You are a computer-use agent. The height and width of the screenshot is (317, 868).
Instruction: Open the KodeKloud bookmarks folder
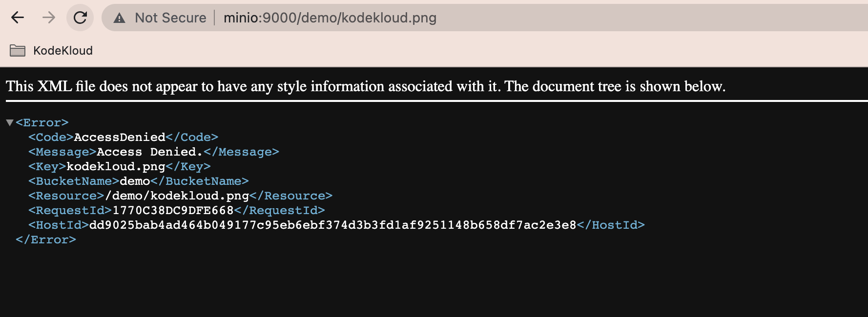52,51
